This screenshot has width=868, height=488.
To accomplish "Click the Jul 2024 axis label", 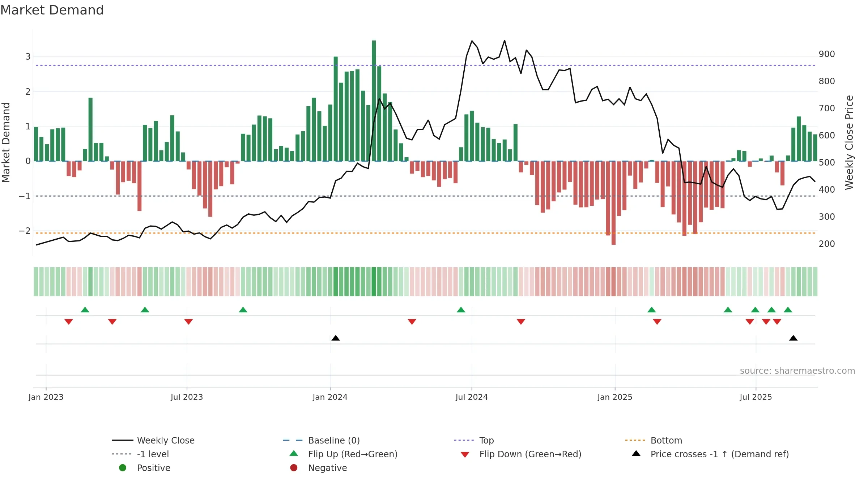I will tap(472, 397).
